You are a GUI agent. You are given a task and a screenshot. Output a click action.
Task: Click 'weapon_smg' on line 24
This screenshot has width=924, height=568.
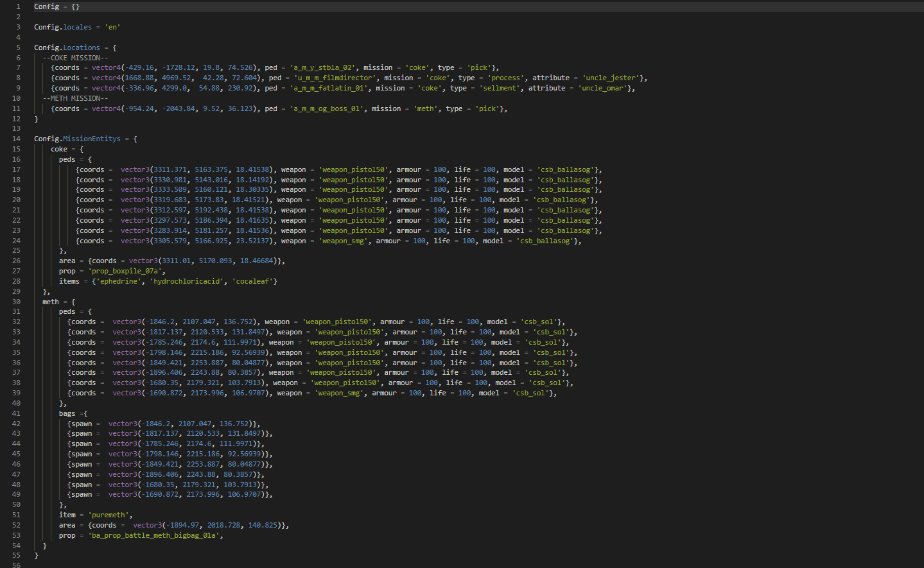[343, 241]
